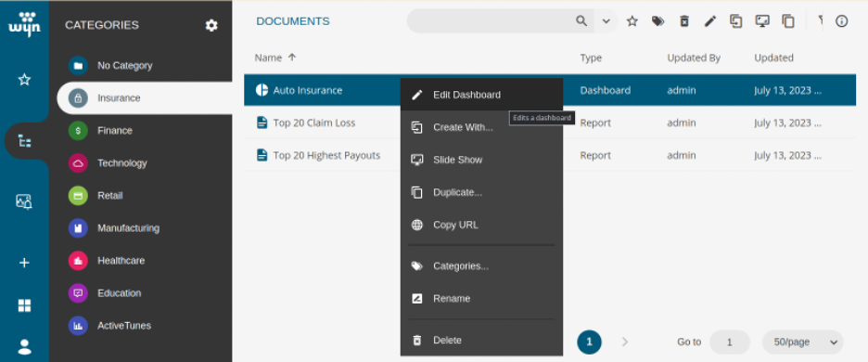Click the Insurance lock icon

click(78, 98)
